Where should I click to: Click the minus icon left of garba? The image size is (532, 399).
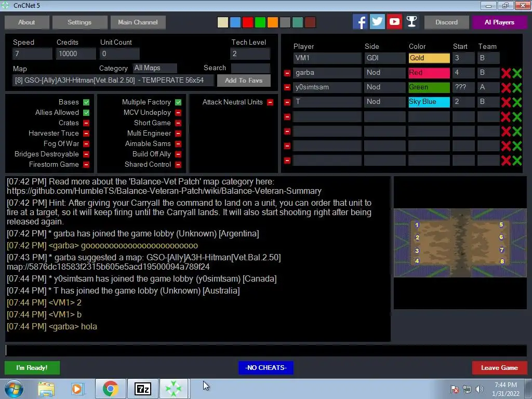pos(287,73)
